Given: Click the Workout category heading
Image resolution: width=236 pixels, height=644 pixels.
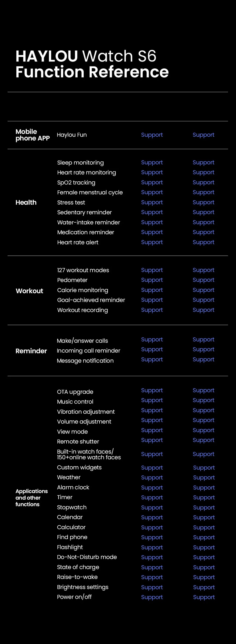Looking at the screenshot, I should click(29, 291).
